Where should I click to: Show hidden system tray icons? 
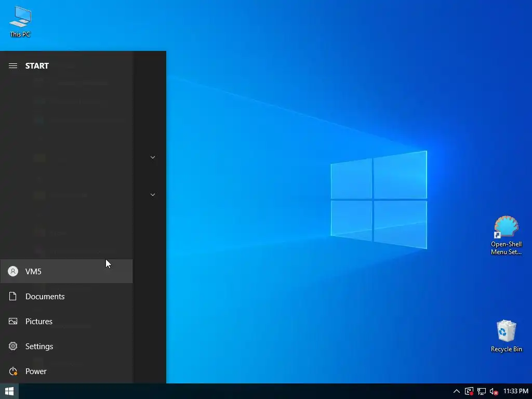[x=457, y=392]
